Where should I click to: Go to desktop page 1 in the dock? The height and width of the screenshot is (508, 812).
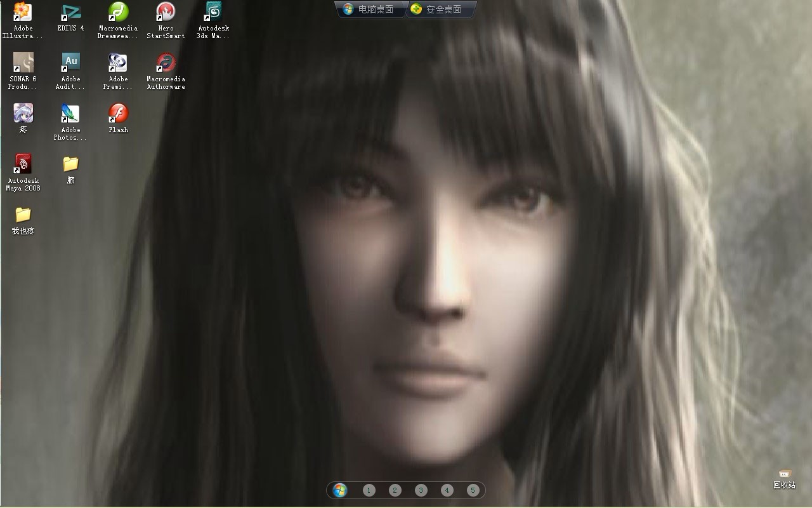click(369, 490)
